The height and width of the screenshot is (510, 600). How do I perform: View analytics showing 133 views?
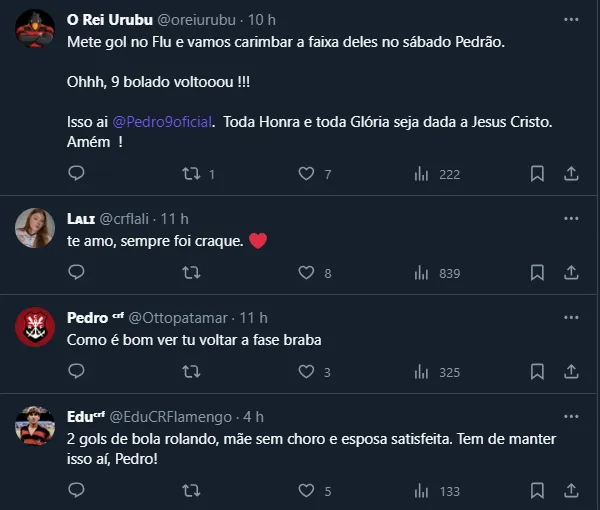[x=436, y=491]
